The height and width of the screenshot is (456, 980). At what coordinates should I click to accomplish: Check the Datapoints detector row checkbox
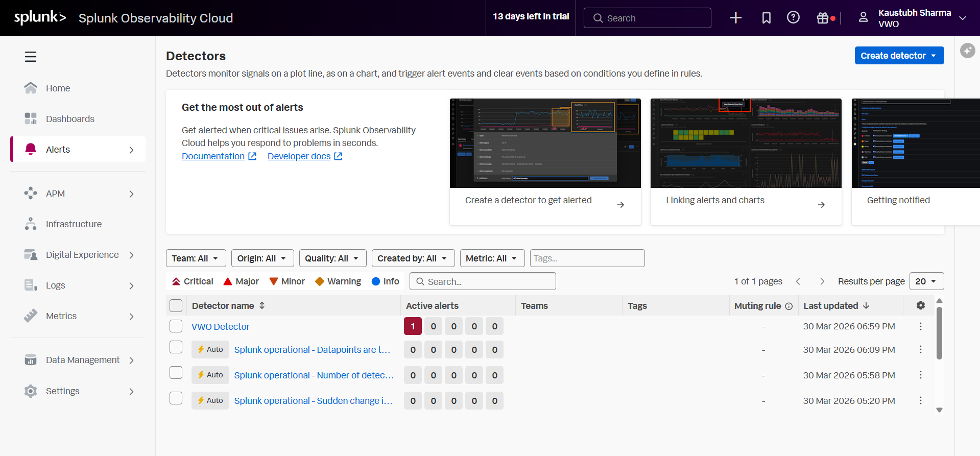click(x=176, y=347)
